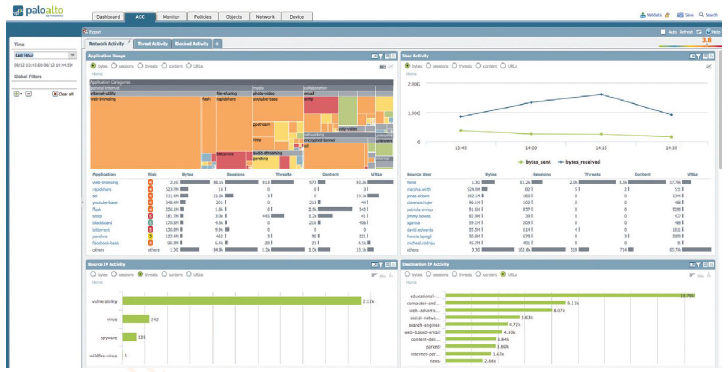
Task: Click the Validate icon in top bar
Action: pos(643,15)
